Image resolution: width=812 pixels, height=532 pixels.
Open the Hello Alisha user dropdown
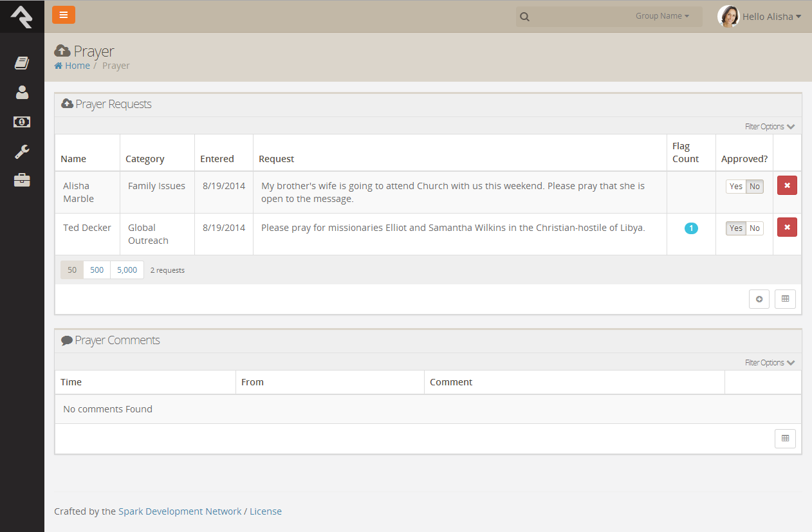coord(771,17)
